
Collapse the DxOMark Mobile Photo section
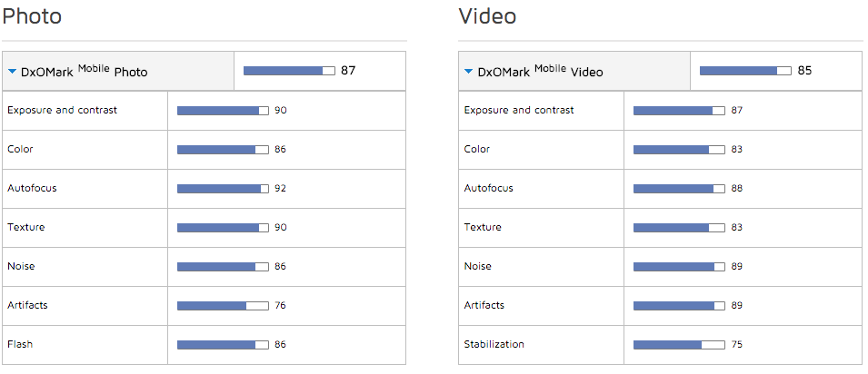click(x=12, y=71)
